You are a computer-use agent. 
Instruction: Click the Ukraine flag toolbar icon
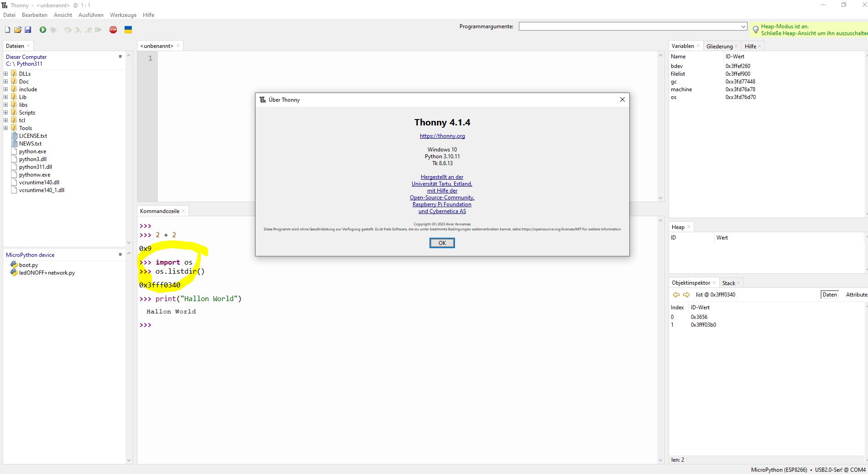click(x=128, y=30)
